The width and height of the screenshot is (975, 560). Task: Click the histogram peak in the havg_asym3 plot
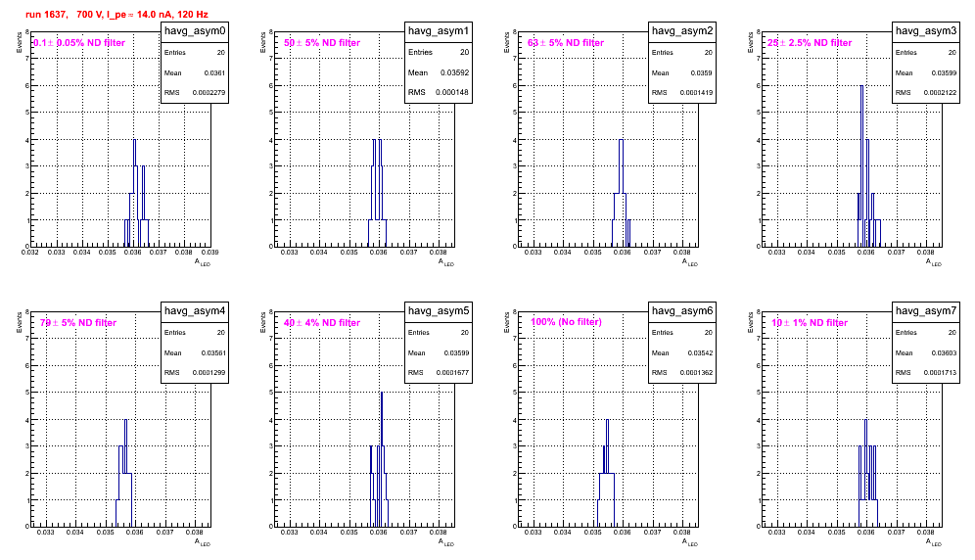coord(861,86)
